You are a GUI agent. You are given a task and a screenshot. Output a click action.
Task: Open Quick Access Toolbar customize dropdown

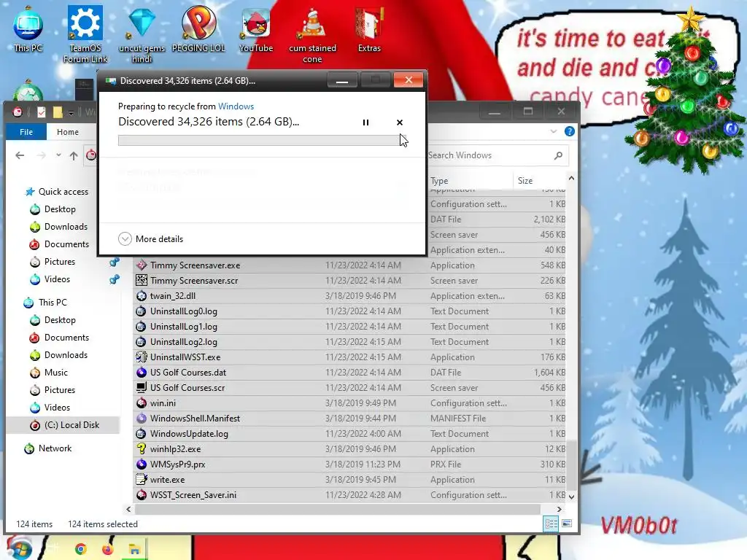pos(71,112)
